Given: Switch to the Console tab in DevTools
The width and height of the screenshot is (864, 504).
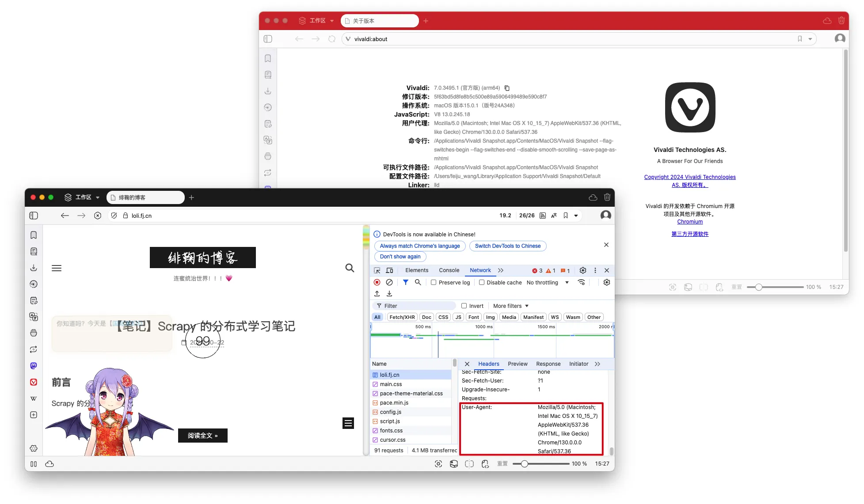Looking at the screenshot, I should [x=449, y=270].
